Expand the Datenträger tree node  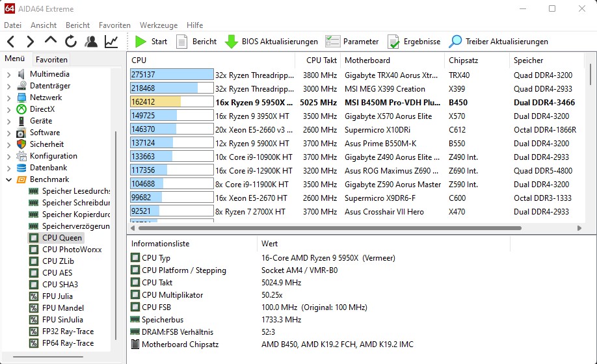pyautogui.click(x=8, y=86)
